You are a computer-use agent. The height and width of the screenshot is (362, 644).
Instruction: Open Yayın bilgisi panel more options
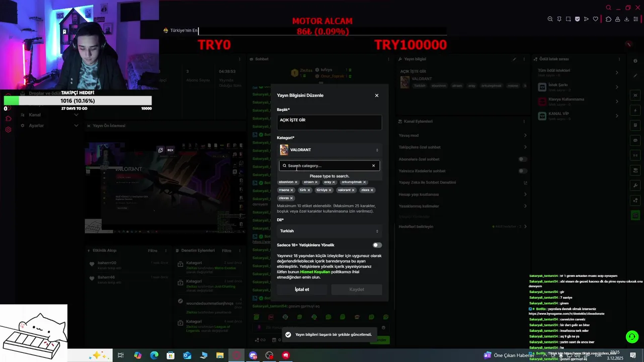(525, 59)
